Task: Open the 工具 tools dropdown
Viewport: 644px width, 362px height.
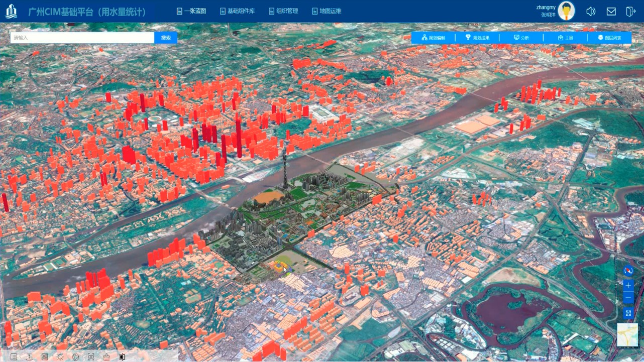Action: (565, 38)
